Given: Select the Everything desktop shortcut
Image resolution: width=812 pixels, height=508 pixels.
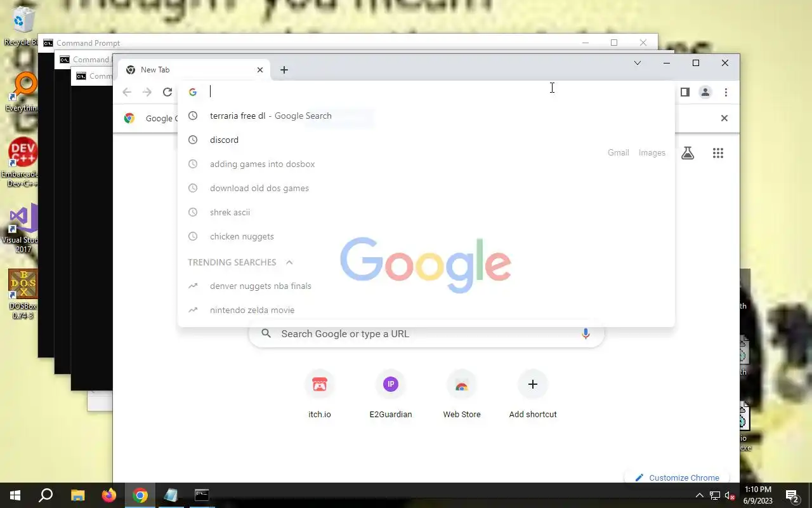Looking at the screenshot, I should pyautogui.click(x=22, y=93).
